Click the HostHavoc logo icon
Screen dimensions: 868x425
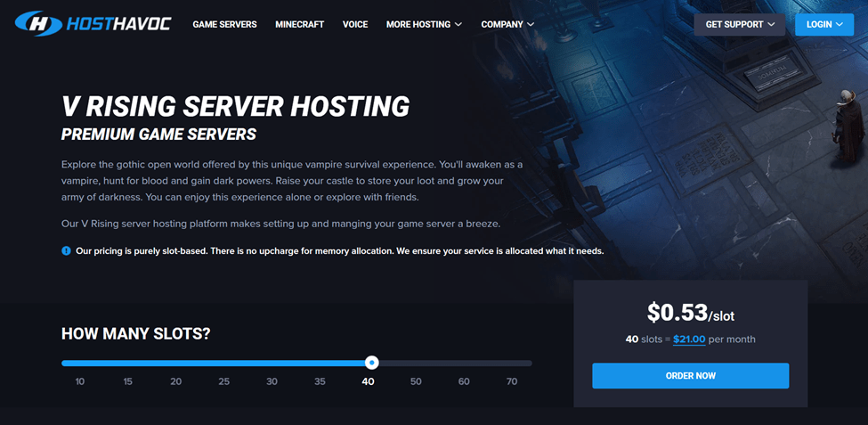pyautogui.click(x=38, y=24)
